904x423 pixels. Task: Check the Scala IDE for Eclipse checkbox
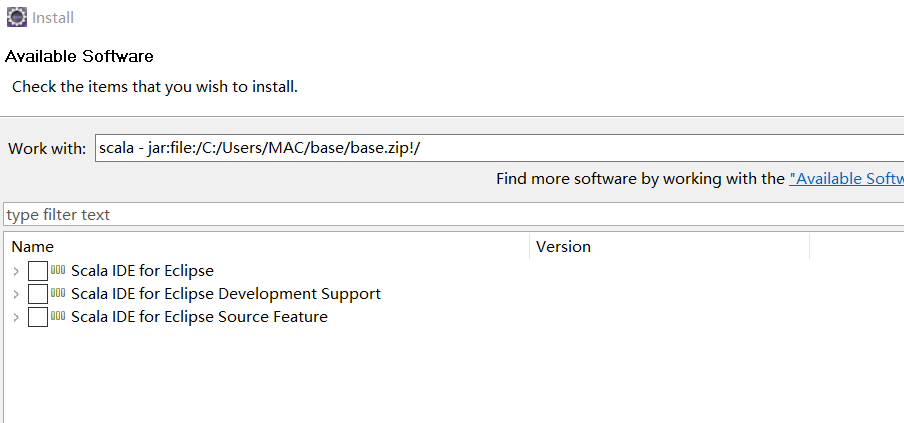pos(38,271)
